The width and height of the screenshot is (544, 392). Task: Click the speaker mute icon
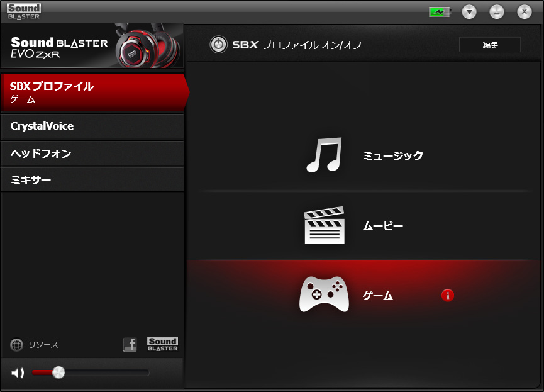pyautogui.click(x=18, y=373)
